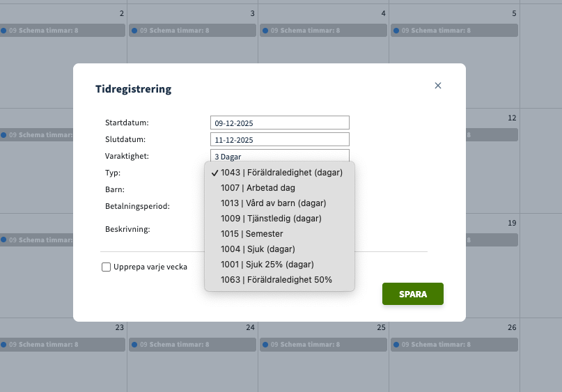The width and height of the screenshot is (562, 392).
Task: Click the blue dot on day 25 entry
Action: tap(265, 344)
